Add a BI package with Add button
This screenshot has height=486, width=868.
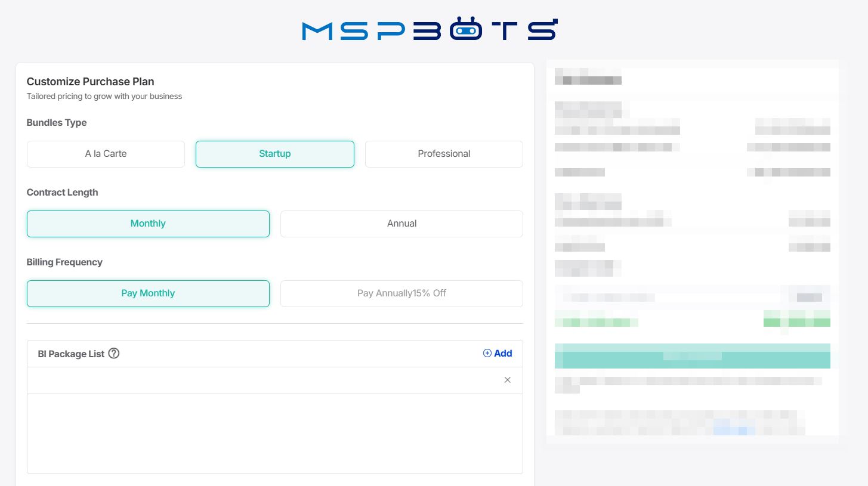[x=498, y=354]
